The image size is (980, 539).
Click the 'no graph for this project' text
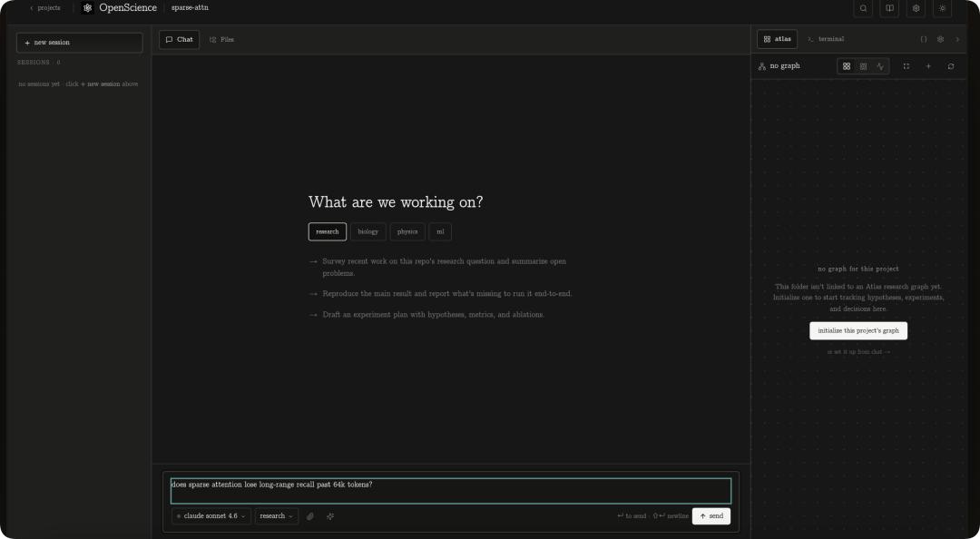point(858,269)
